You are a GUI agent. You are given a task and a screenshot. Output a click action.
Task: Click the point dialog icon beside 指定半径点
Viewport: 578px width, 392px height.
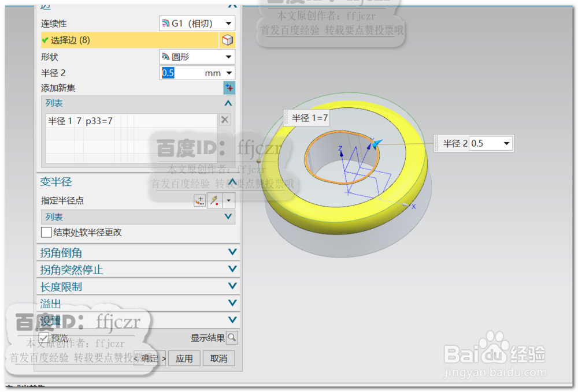(200, 200)
